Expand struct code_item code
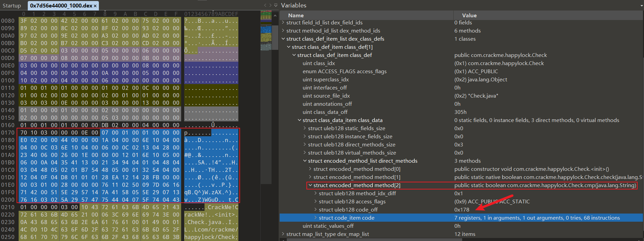Image resolution: width=644 pixels, height=241 pixels. [x=316, y=218]
